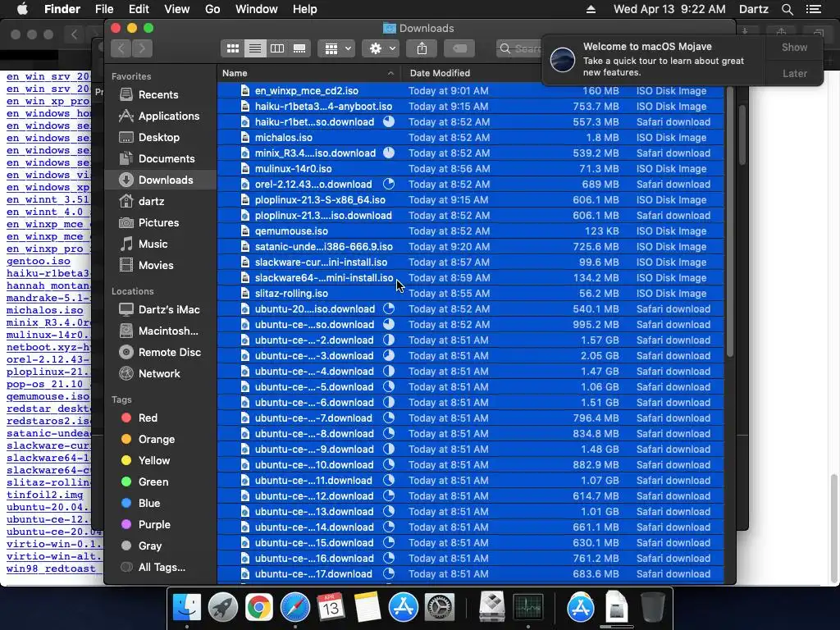Open the Window menu
Screen dimensions: 840x630
click(x=257, y=9)
